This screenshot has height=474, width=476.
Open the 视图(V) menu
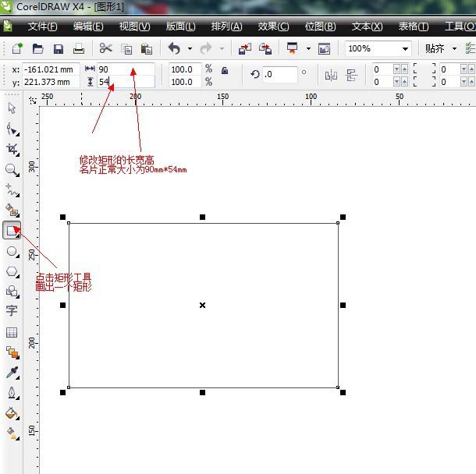pos(134,27)
